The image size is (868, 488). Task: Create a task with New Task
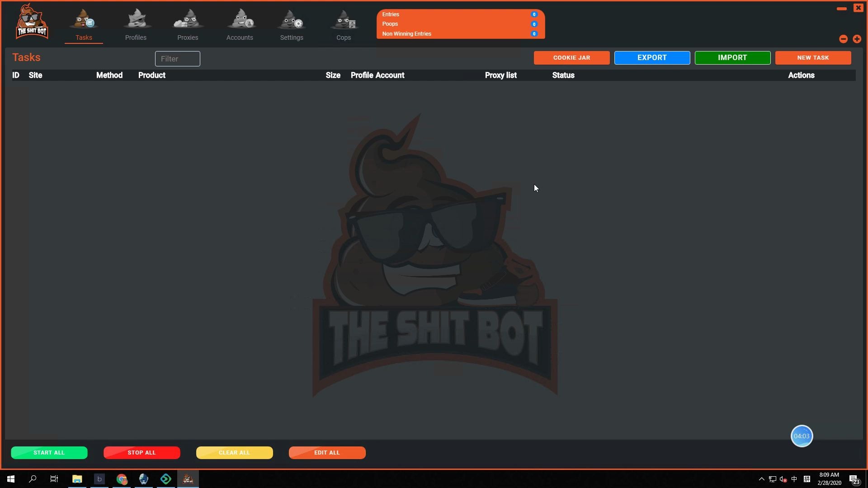(813, 58)
